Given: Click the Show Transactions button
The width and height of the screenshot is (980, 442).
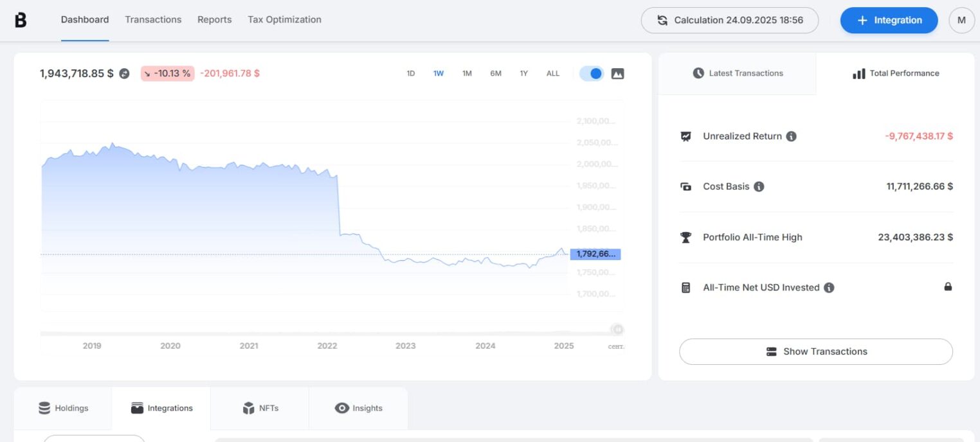Looking at the screenshot, I should (x=815, y=351).
